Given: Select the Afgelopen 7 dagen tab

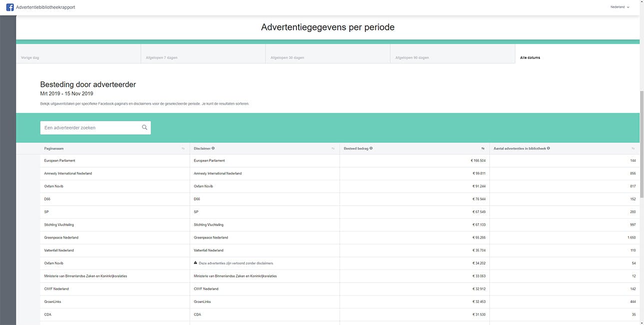Looking at the screenshot, I should coord(203,54).
